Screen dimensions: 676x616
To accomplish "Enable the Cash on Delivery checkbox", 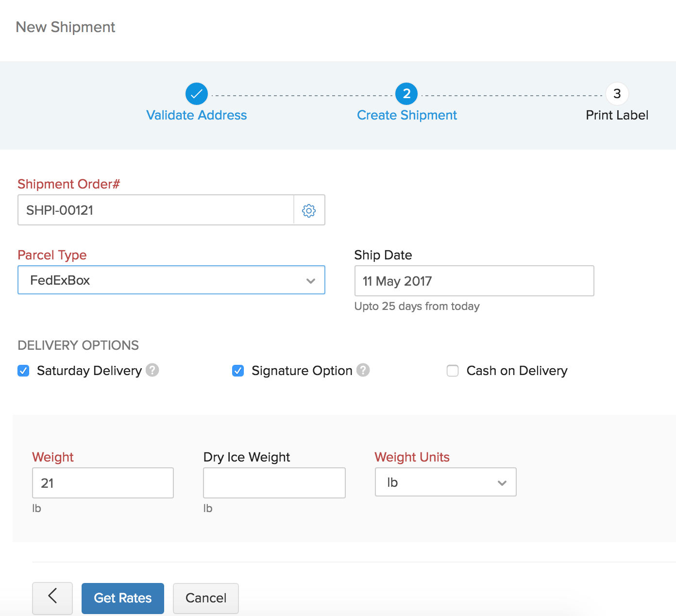I will [x=453, y=371].
